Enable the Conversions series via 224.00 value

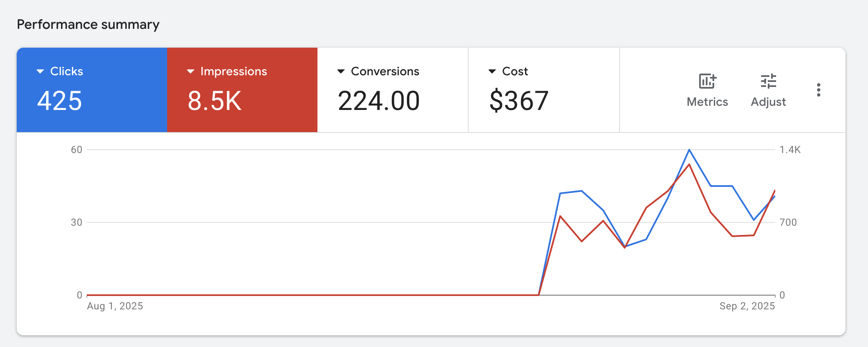[378, 101]
